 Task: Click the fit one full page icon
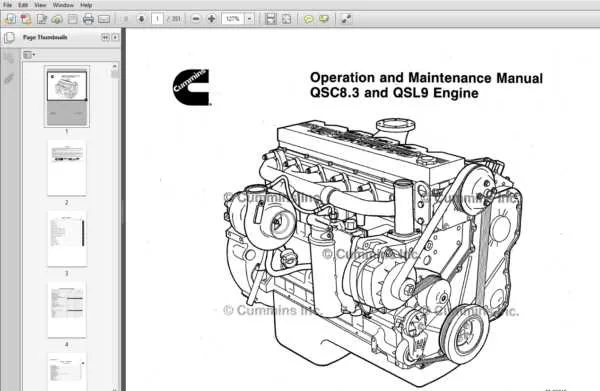(x=286, y=19)
